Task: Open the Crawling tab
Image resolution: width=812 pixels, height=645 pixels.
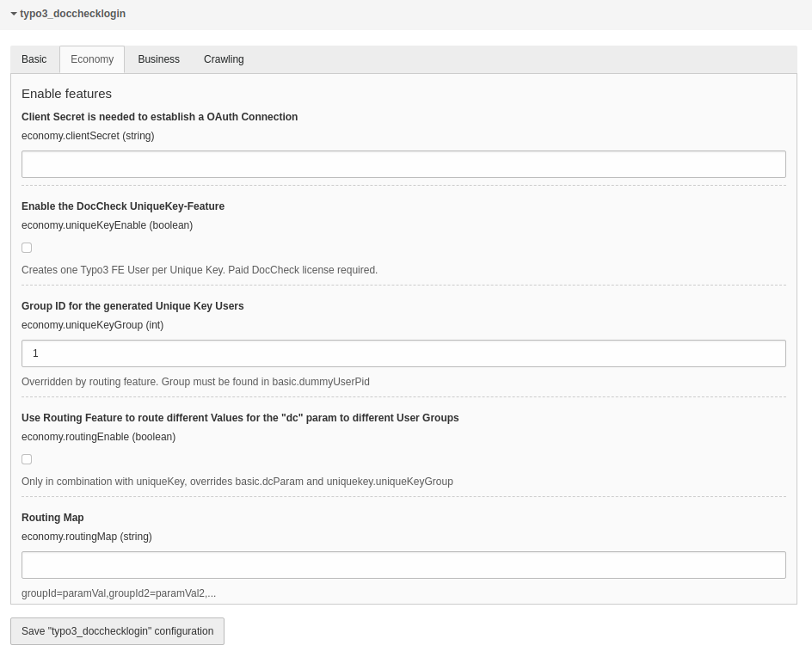Action: point(224,59)
